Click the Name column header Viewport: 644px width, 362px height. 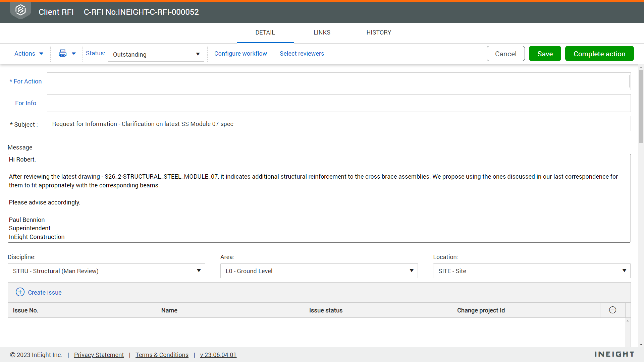[x=230, y=310]
